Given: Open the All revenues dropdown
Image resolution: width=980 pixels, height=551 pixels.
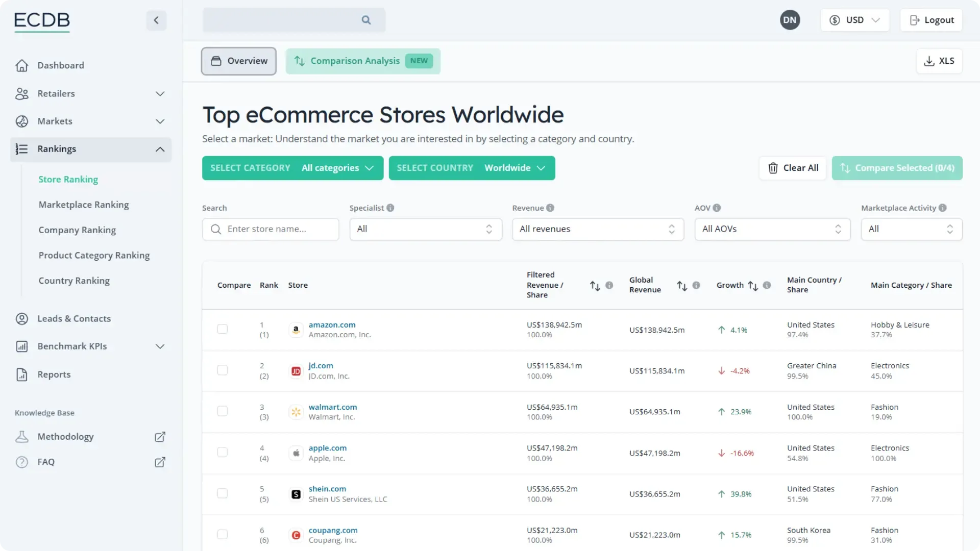Looking at the screenshot, I should point(598,229).
